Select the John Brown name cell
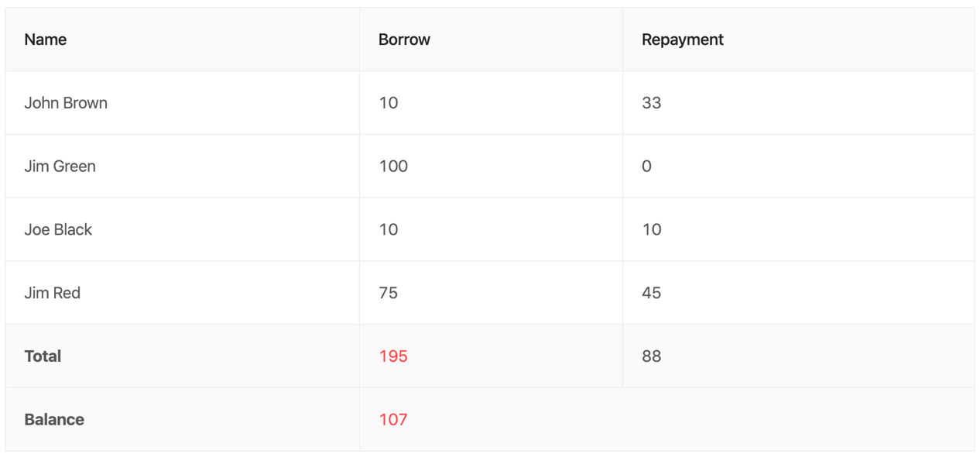980x454 pixels. pyautogui.click(x=182, y=103)
